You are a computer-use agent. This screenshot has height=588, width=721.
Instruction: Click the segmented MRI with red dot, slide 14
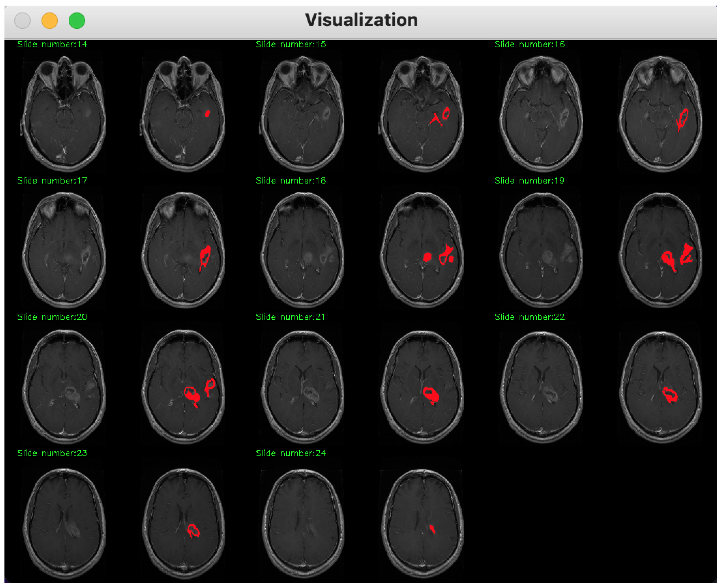click(183, 114)
